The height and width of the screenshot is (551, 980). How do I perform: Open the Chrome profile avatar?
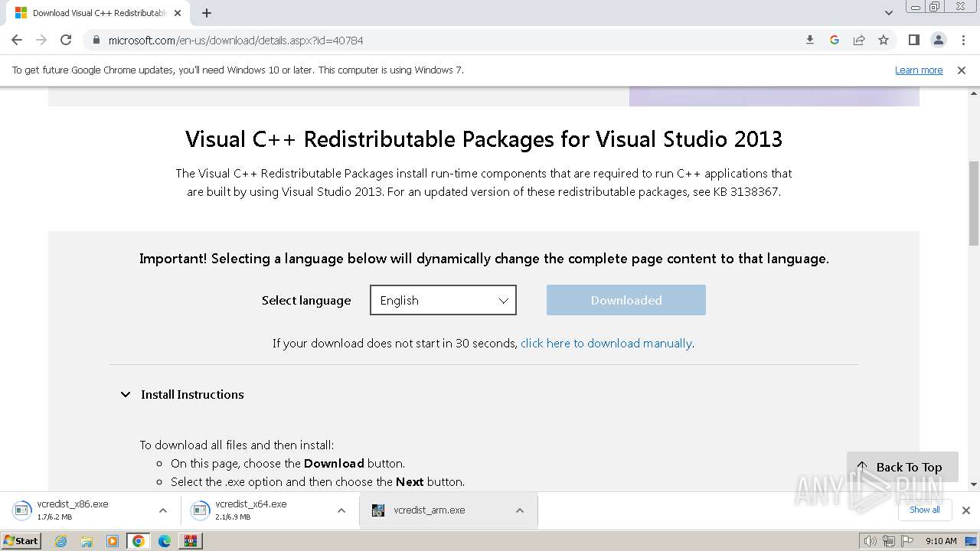pos(938,40)
